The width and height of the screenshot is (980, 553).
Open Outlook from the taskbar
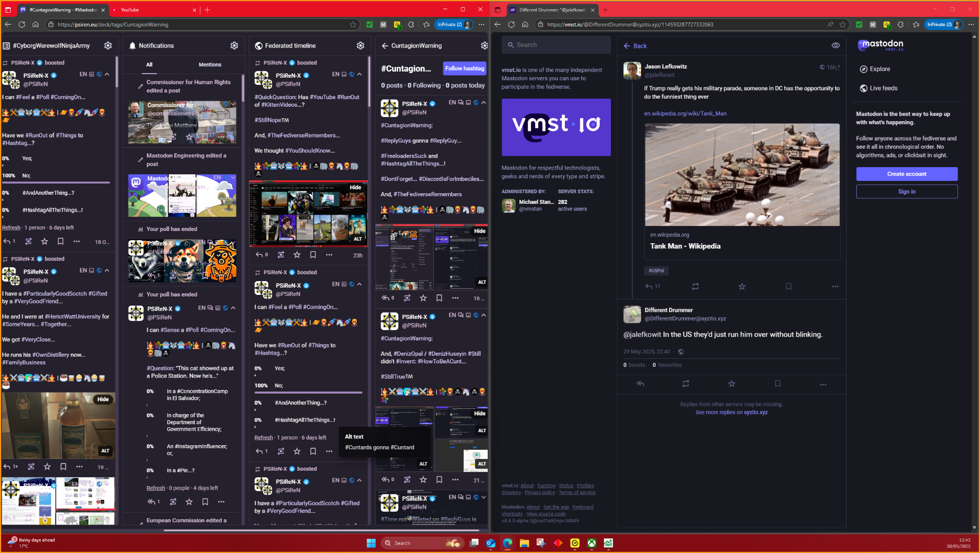[x=491, y=543]
